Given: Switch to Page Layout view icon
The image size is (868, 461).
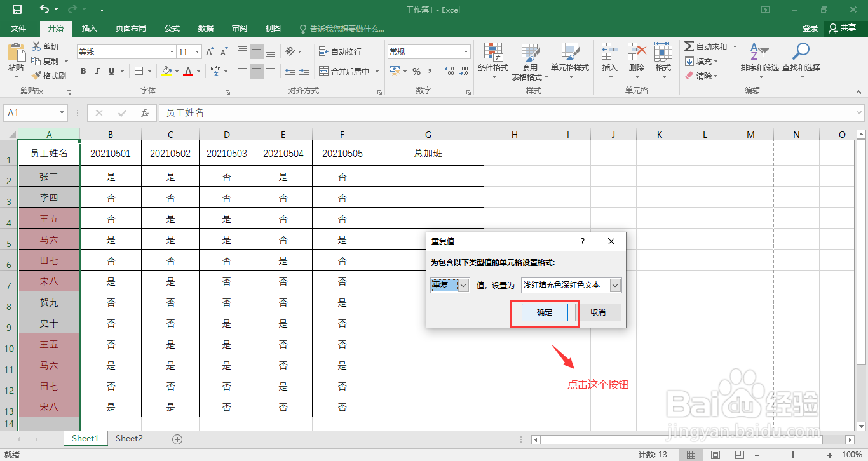Looking at the screenshot, I should point(715,455).
